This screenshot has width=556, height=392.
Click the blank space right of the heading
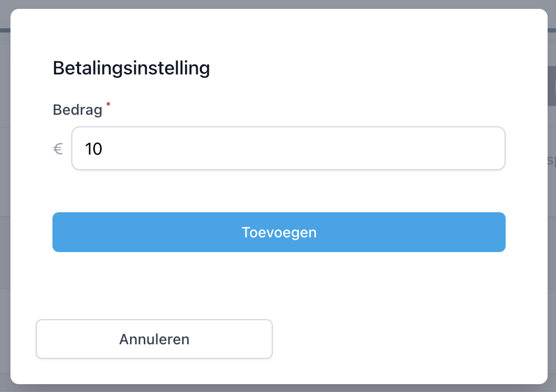pyautogui.click(x=367, y=68)
